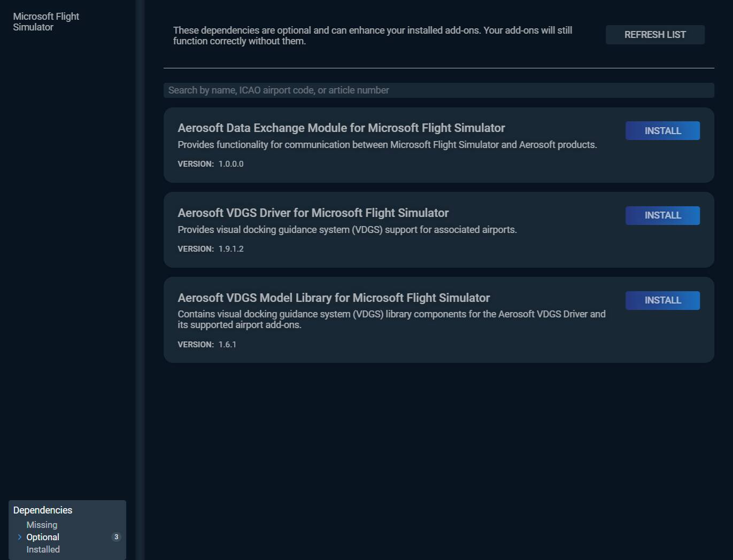Focus the search by name or ICAO field
Image resolution: width=733 pixels, height=560 pixels.
click(438, 90)
